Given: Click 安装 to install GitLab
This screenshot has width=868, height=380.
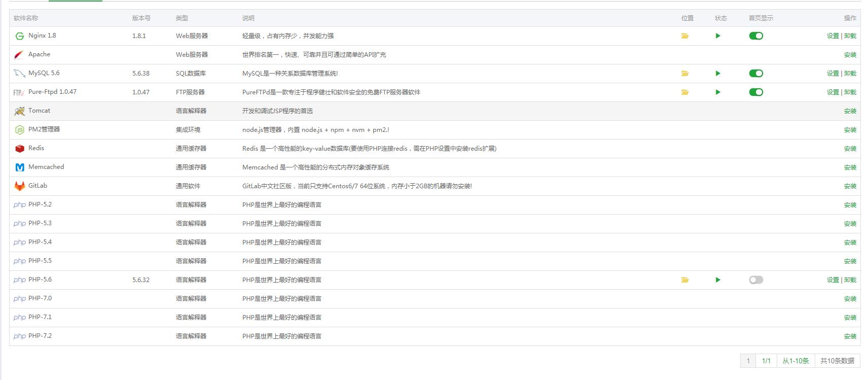Looking at the screenshot, I should click(x=850, y=186).
